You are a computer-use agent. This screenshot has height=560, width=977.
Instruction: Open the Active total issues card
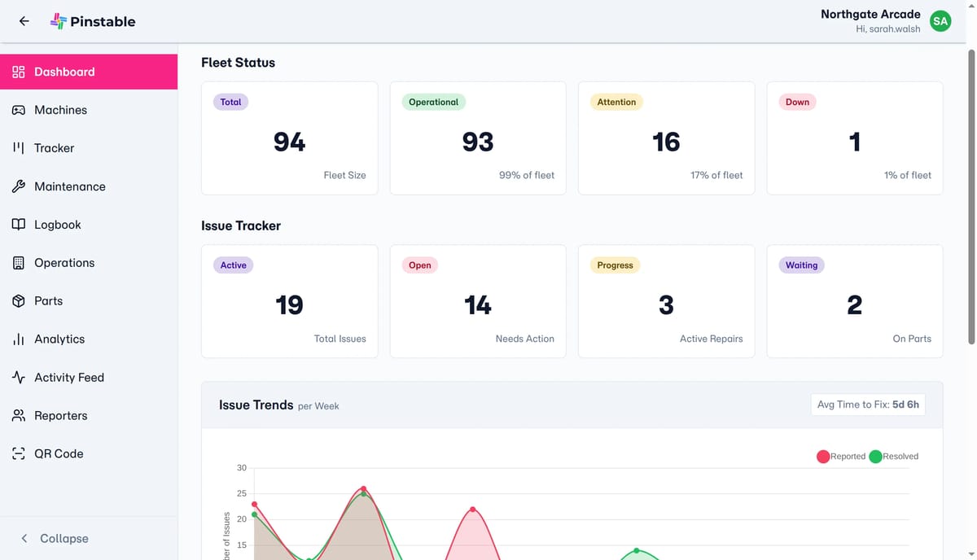290,301
